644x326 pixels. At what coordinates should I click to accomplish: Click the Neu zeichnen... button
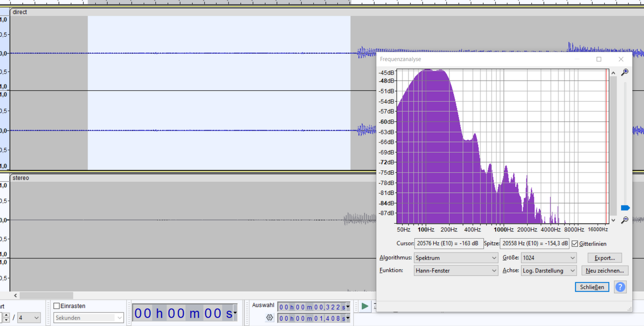[x=605, y=271]
